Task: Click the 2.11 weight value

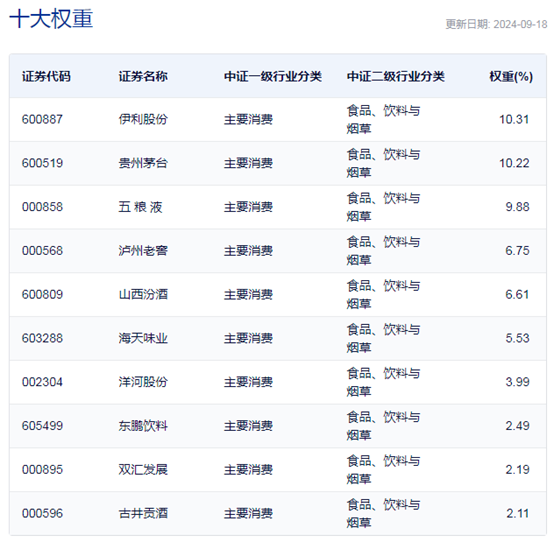Action: [x=518, y=514]
